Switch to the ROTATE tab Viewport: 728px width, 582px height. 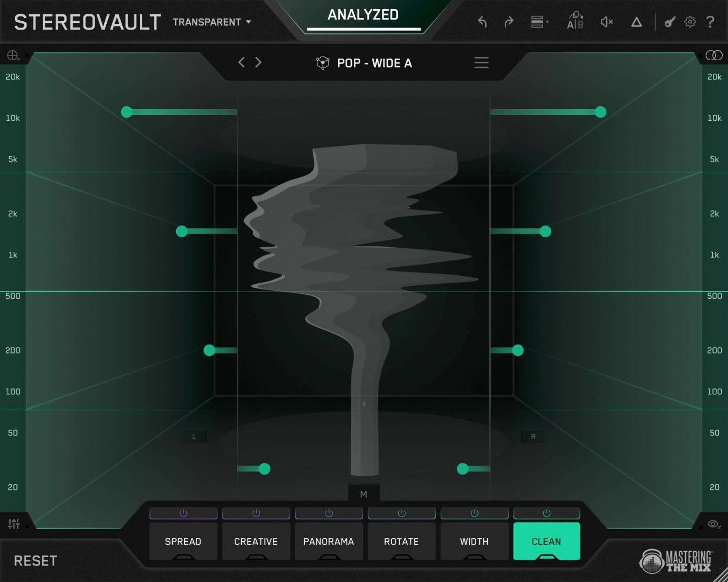(402, 541)
